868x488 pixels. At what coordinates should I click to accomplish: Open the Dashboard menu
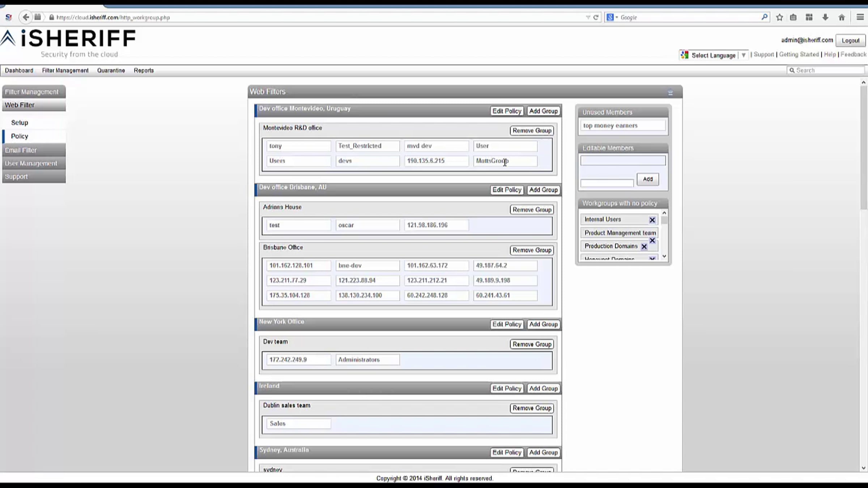coord(19,70)
